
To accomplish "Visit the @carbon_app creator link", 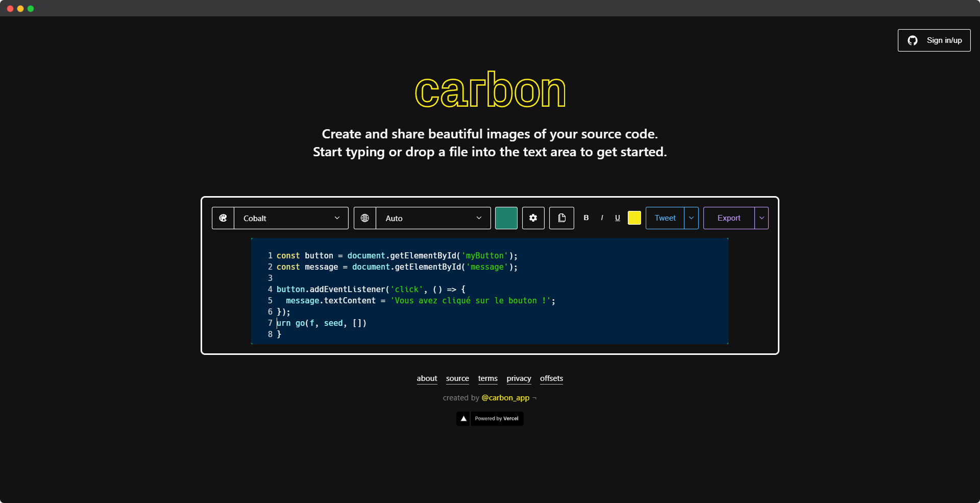I will click(x=505, y=398).
